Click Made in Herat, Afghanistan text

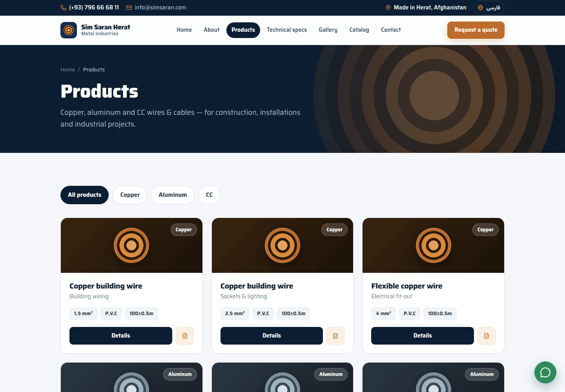click(430, 7)
